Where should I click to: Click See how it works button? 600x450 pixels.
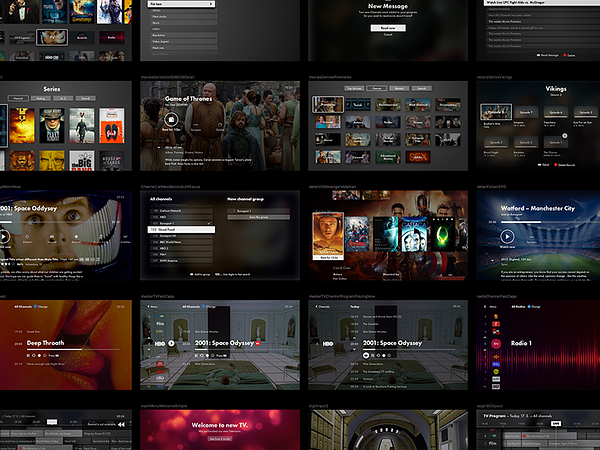tap(220, 439)
